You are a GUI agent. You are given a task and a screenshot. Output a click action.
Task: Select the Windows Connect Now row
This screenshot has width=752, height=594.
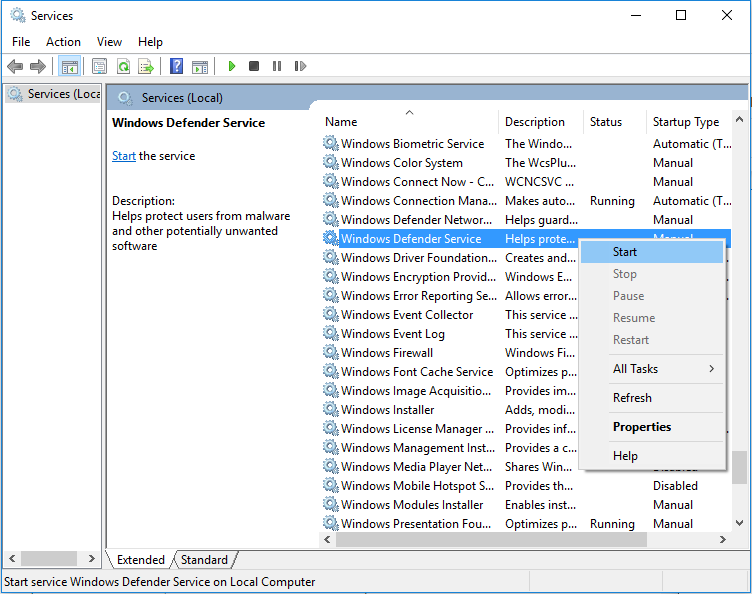point(527,182)
